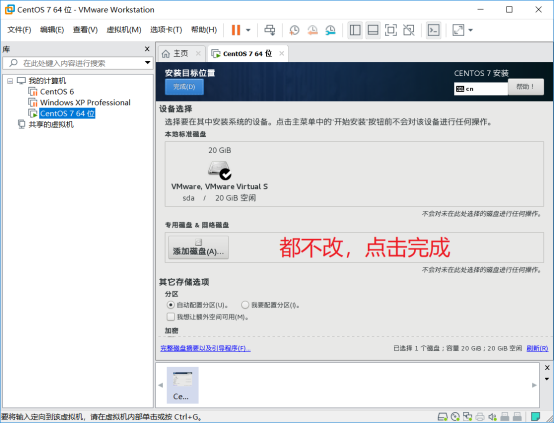The image size is (554, 423).
Task: Open thumbnail bar options dropdown
Action: (x=547, y=379)
